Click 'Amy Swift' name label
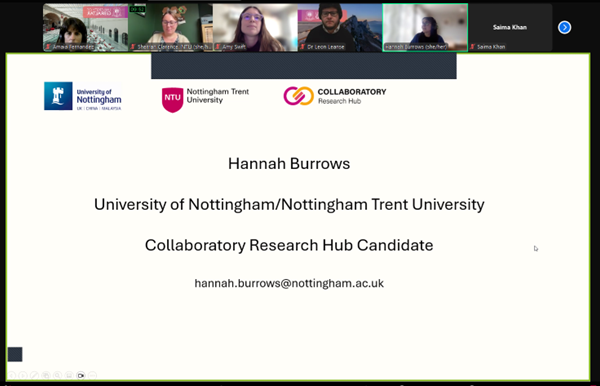The height and width of the screenshot is (386, 600). (x=234, y=47)
